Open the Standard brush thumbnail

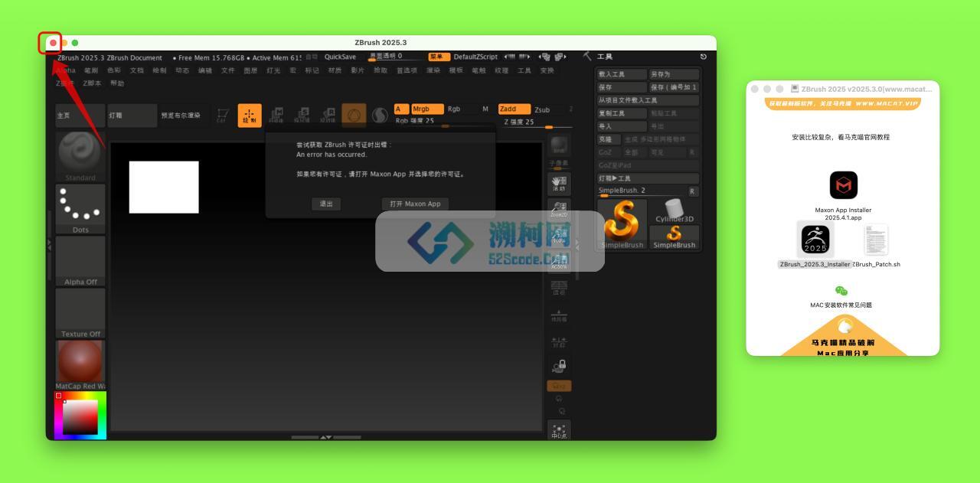[80, 156]
